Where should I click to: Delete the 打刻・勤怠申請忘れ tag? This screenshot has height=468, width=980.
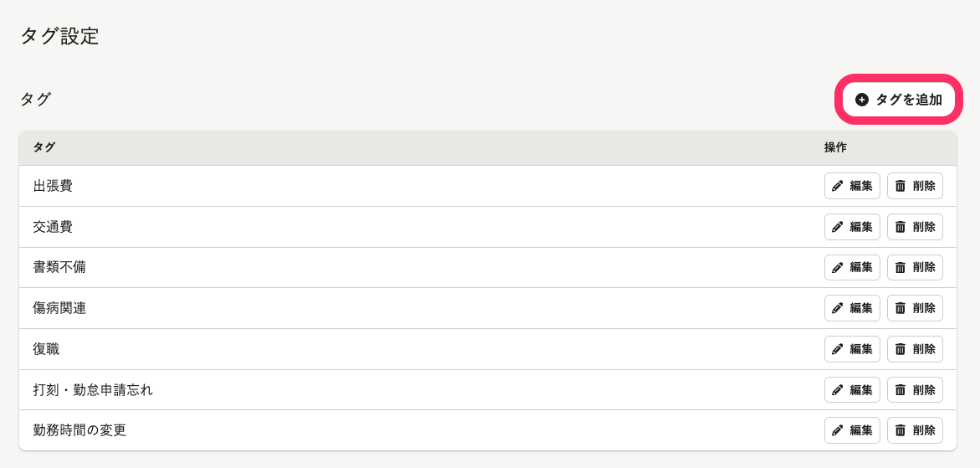915,390
